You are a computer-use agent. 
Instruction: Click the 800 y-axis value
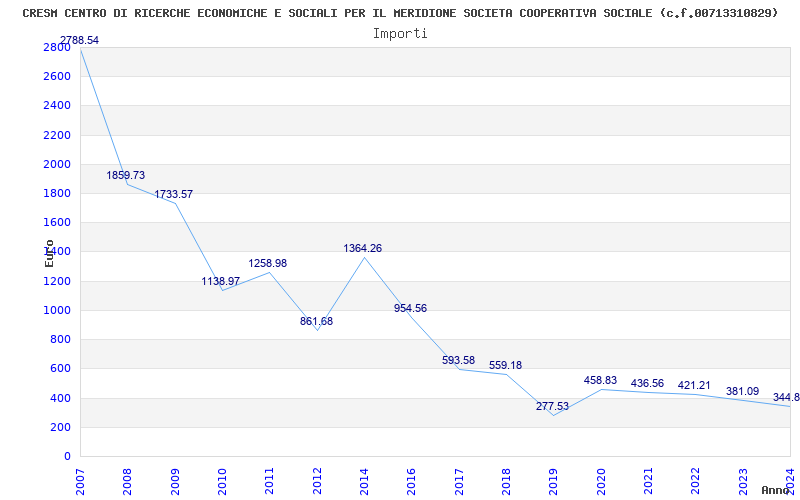click(62, 339)
